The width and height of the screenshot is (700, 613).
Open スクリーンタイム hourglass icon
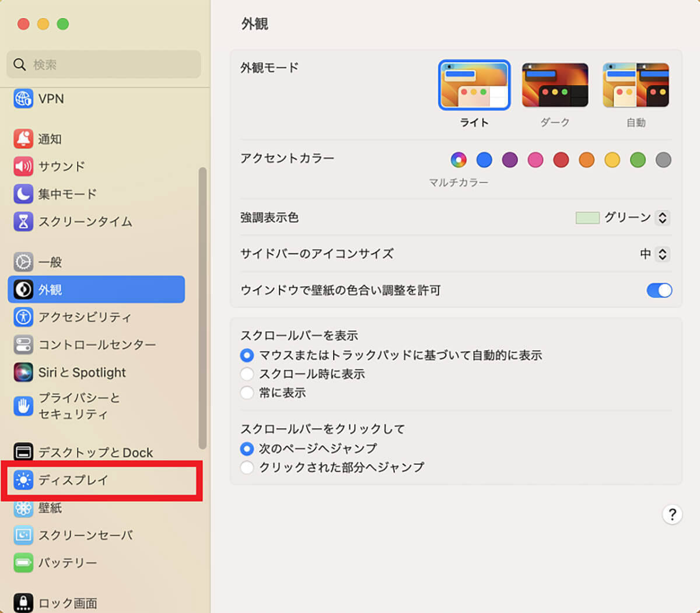click(23, 222)
